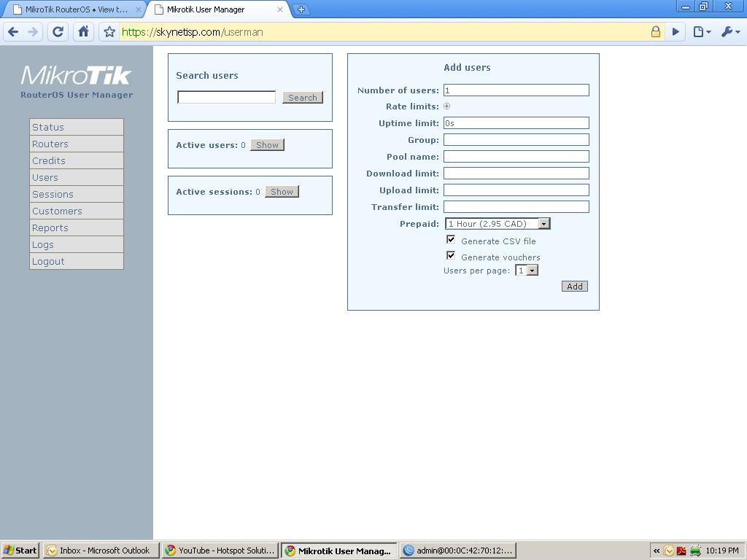Click the Mikrotik User Manager taskbar item
Image resolution: width=747 pixels, height=560 pixels.
(338, 551)
